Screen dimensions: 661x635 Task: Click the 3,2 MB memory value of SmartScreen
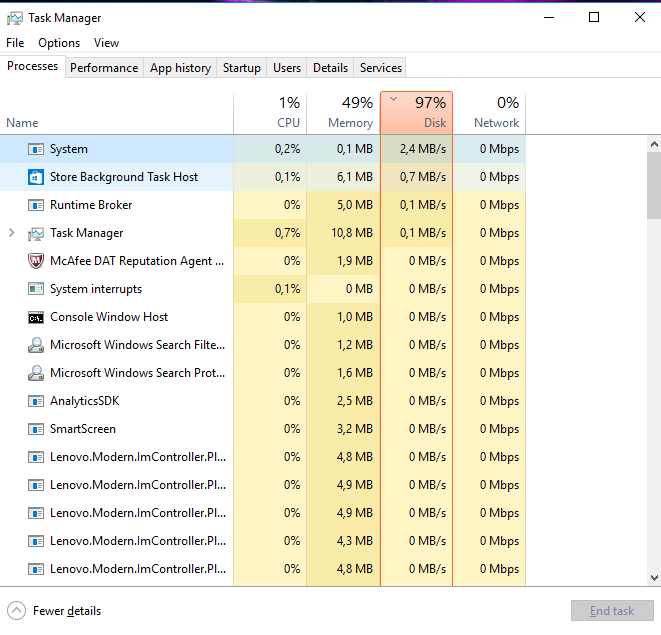pyautogui.click(x=355, y=429)
